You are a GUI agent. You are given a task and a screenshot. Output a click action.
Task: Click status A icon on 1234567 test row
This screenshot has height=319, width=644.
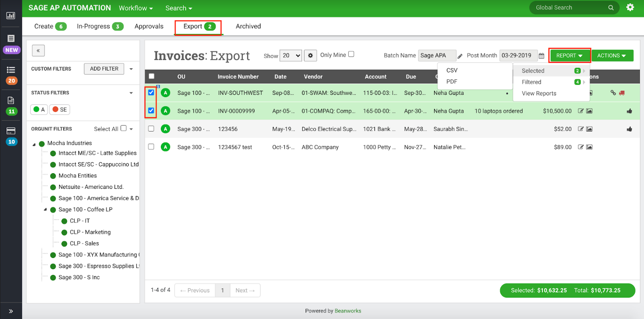tap(165, 147)
